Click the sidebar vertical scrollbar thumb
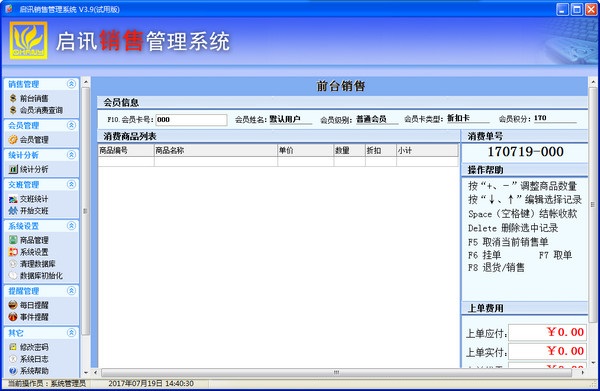The height and width of the screenshot is (391, 600). 85,211
